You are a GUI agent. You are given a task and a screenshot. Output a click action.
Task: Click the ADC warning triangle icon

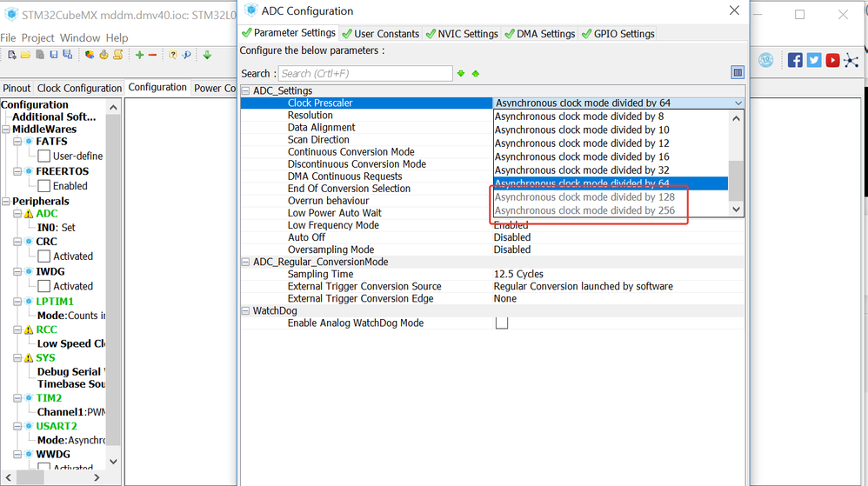pos(29,214)
